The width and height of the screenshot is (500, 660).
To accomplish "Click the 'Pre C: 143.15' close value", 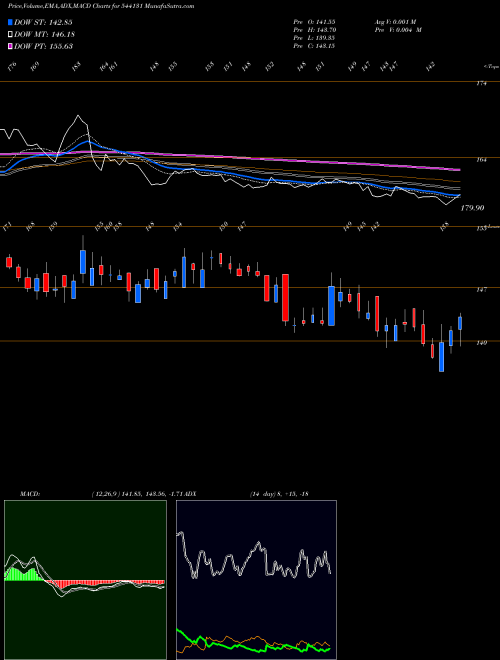I will coord(314,46).
